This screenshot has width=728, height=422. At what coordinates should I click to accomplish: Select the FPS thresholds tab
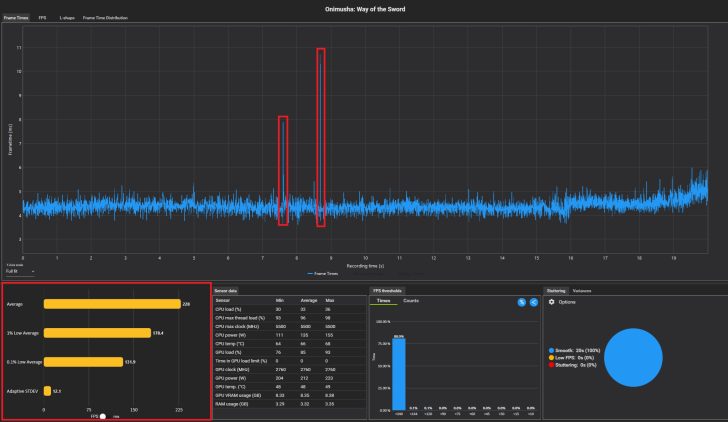click(x=387, y=291)
